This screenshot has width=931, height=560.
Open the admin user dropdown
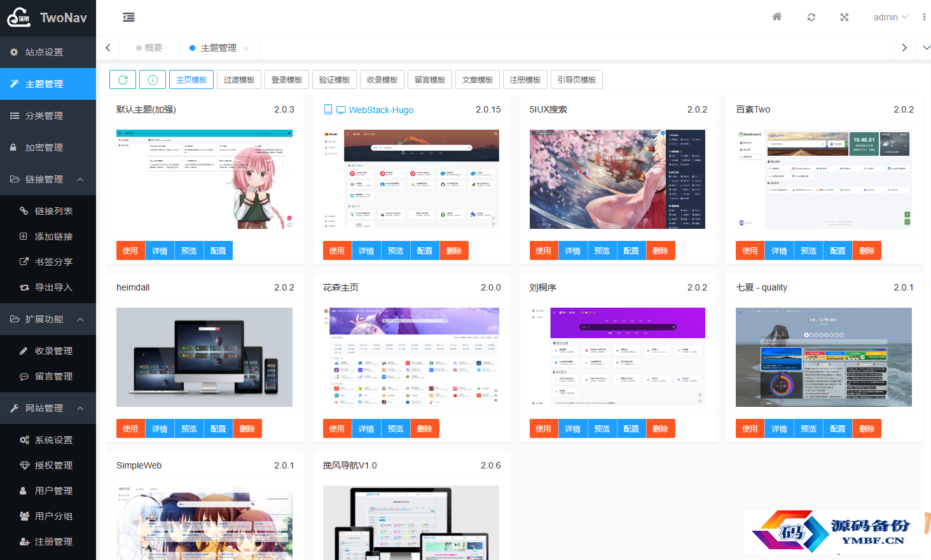click(x=890, y=17)
